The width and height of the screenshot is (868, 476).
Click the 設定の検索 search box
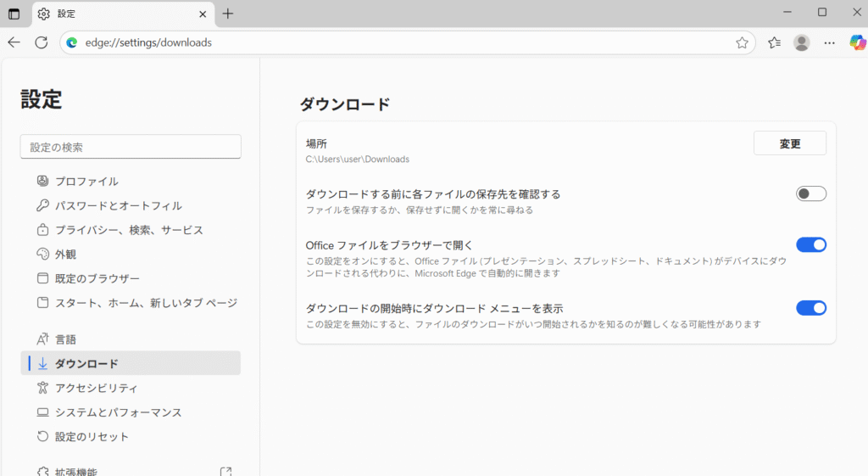coord(131,147)
